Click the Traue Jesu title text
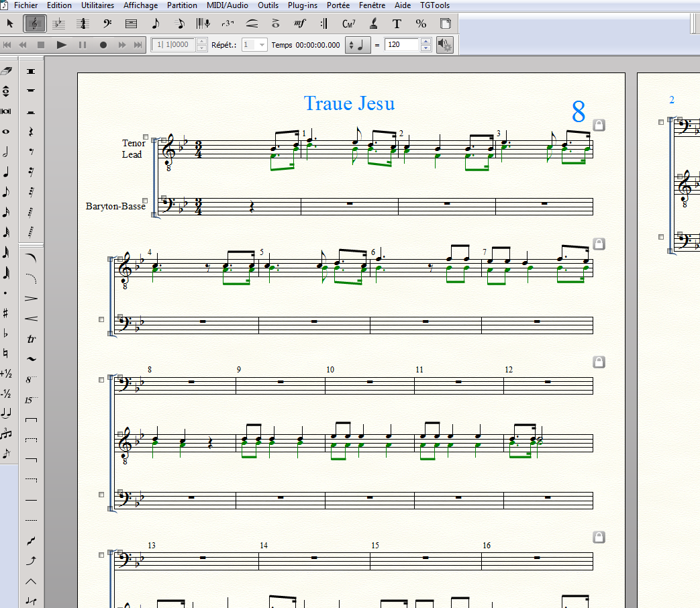 (349, 103)
